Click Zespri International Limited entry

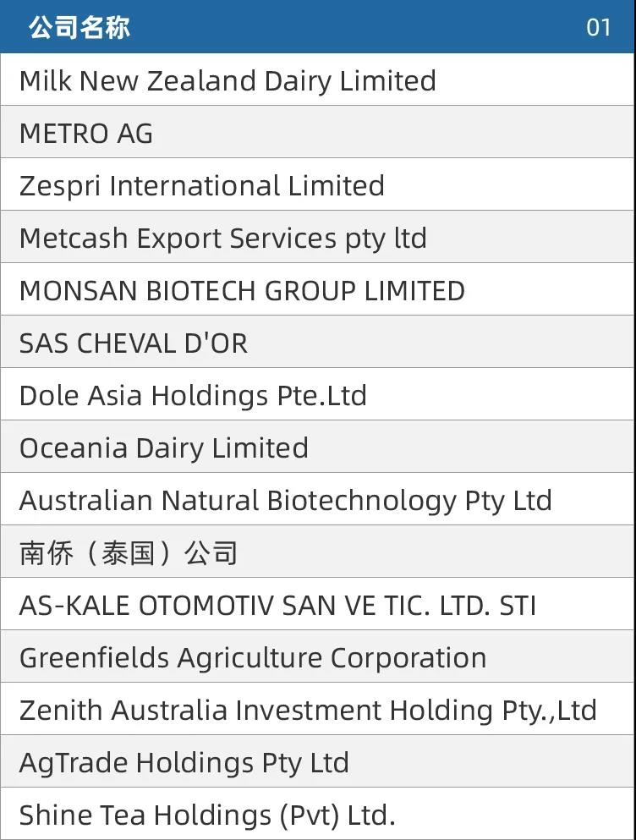click(318, 184)
